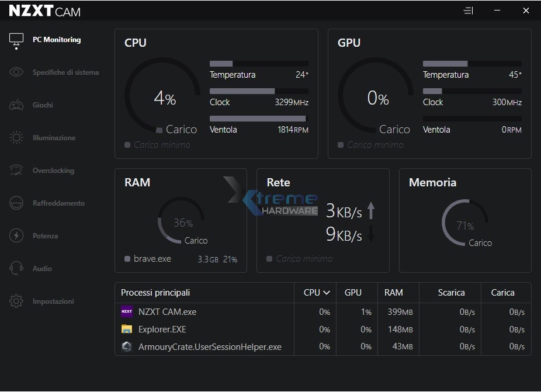Select the Giochi gamepad icon
This screenshot has height=392, width=541.
click(x=16, y=105)
